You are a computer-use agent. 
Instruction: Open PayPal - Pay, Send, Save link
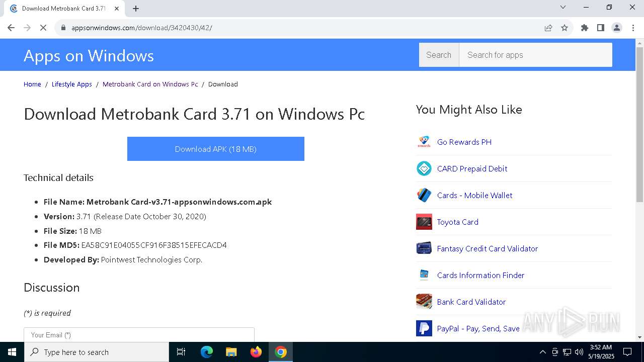click(478, 328)
